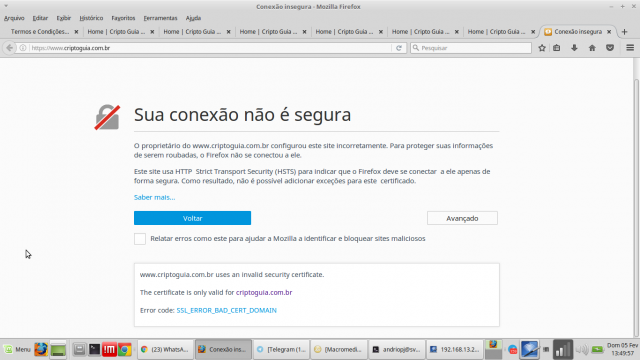This screenshot has height=360, width=640.
Task: Bookmark this page with the star
Action: point(542,48)
